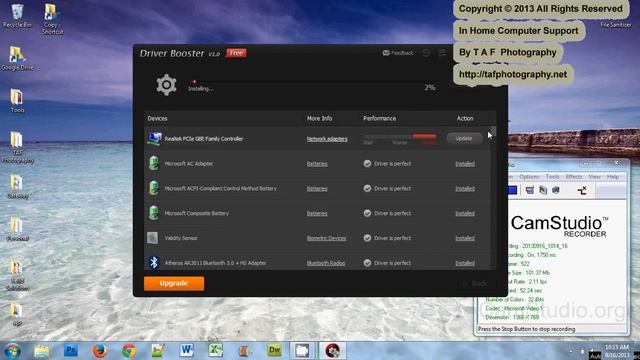The width and height of the screenshot is (640, 360).
Task: Open the Bluetooth Radios link
Action: tap(326, 263)
